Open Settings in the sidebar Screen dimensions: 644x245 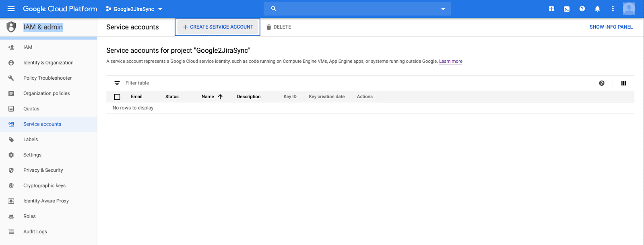48,155
